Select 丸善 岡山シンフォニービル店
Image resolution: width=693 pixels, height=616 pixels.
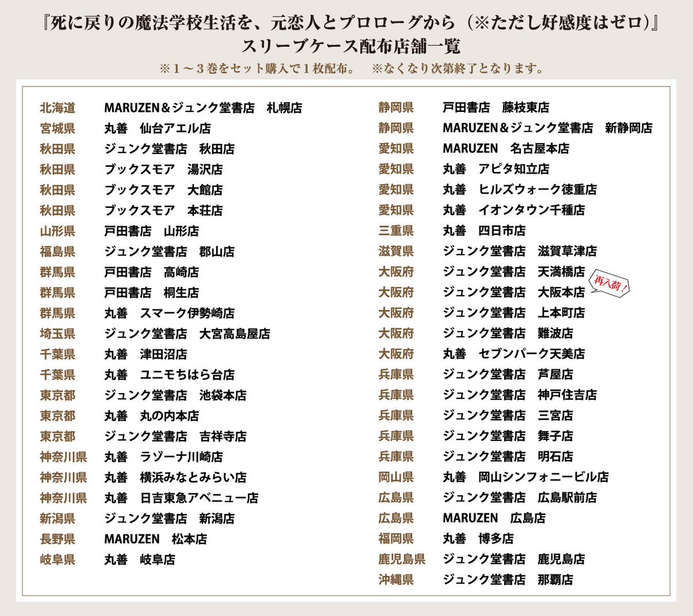pos(526,477)
